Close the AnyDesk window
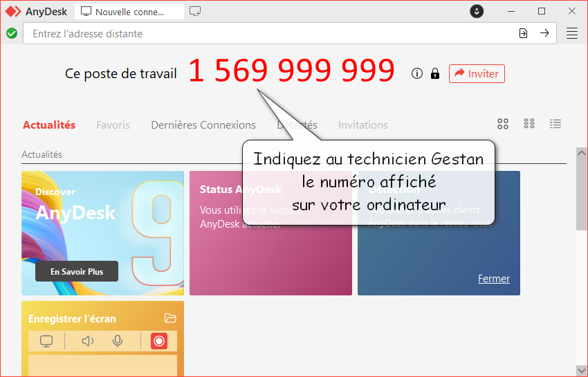The image size is (588, 377). pos(572,11)
